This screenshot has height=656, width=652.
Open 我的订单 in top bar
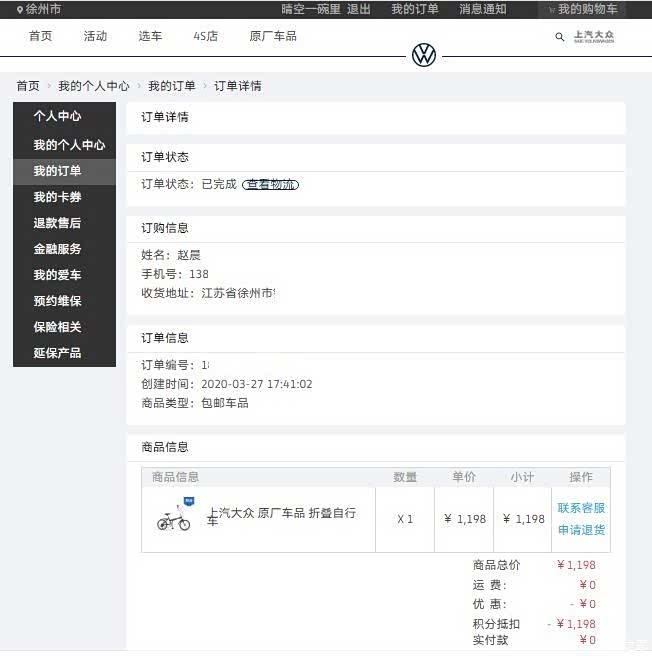(415, 9)
